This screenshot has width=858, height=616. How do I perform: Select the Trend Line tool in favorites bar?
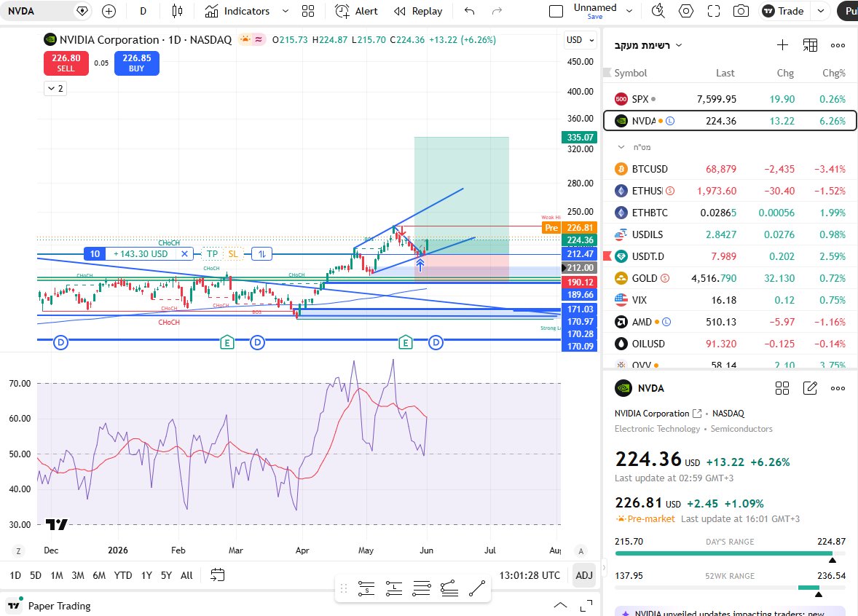click(477, 588)
